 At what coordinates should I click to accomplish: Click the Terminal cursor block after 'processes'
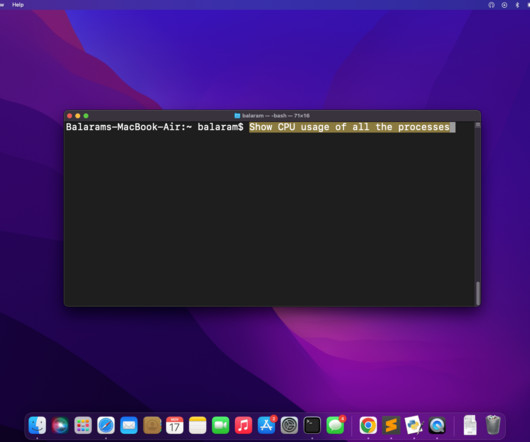click(453, 127)
